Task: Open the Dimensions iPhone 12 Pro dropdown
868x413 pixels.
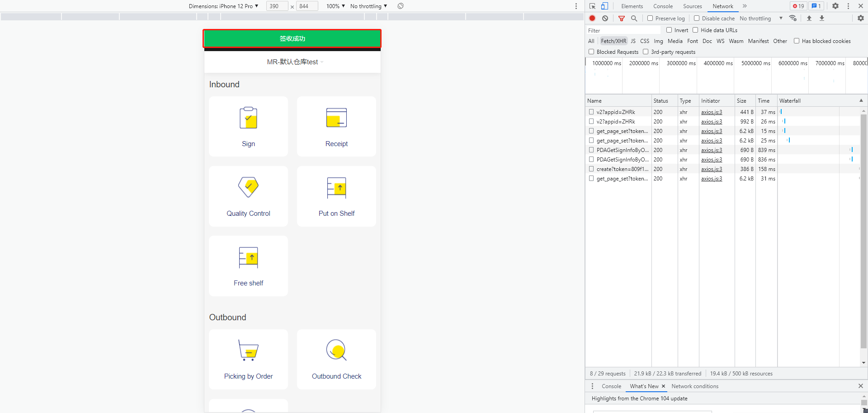Action: 223,6
